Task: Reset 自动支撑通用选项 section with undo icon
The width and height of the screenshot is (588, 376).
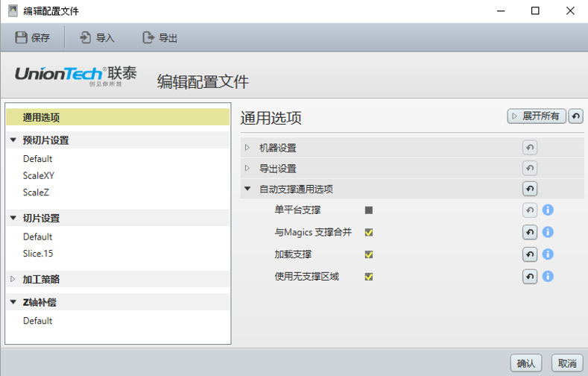Action: (x=530, y=189)
